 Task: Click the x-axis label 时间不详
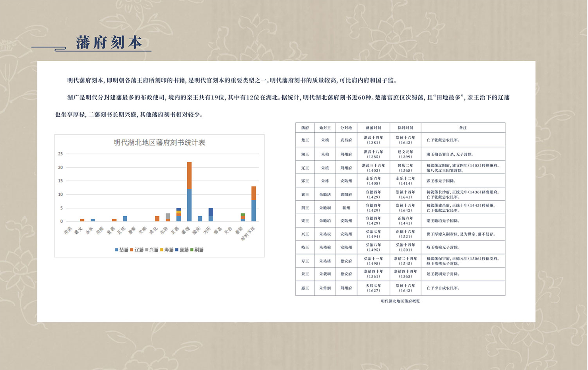(248, 234)
